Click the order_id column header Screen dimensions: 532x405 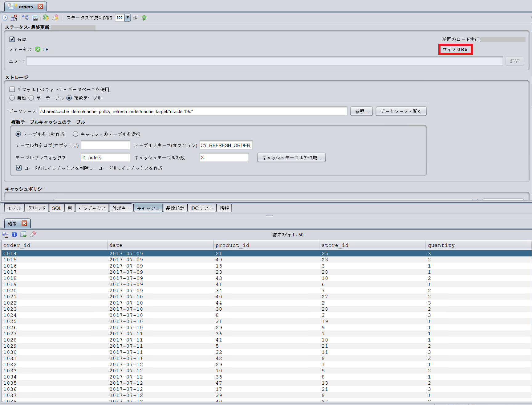pyautogui.click(x=54, y=245)
